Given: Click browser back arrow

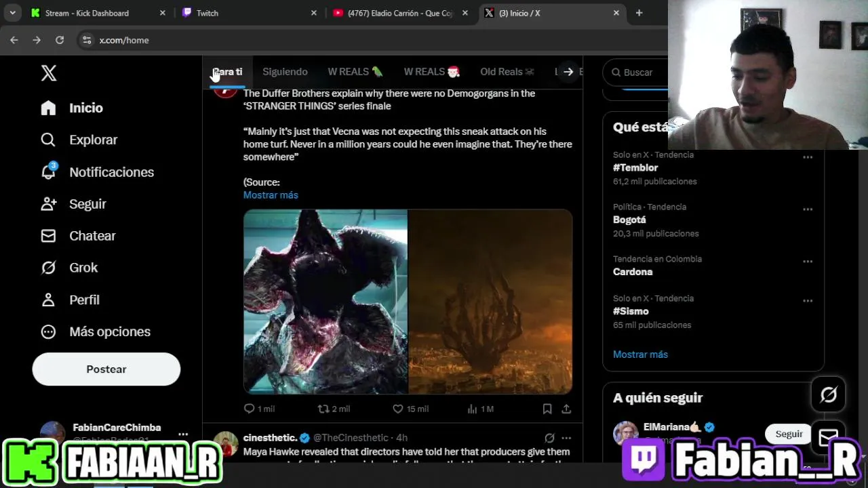Looking at the screenshot, I should click(x=14, y=40).
